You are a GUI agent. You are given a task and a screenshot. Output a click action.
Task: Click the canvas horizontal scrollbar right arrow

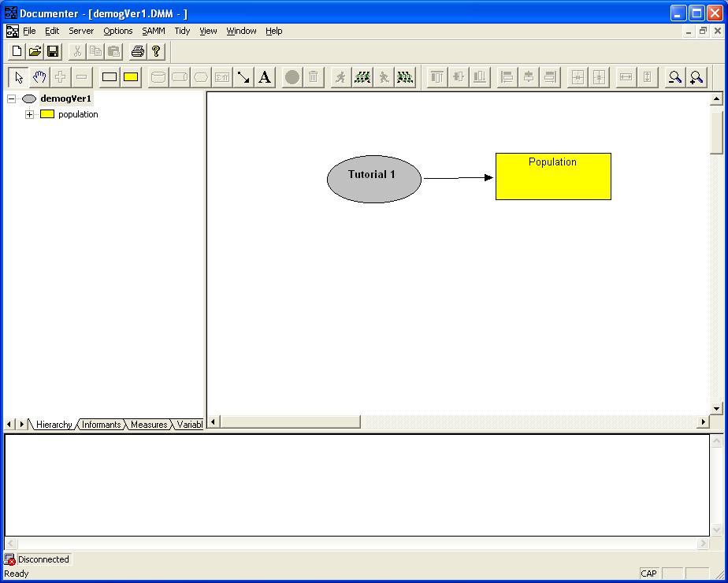click(x=703, y=422)
